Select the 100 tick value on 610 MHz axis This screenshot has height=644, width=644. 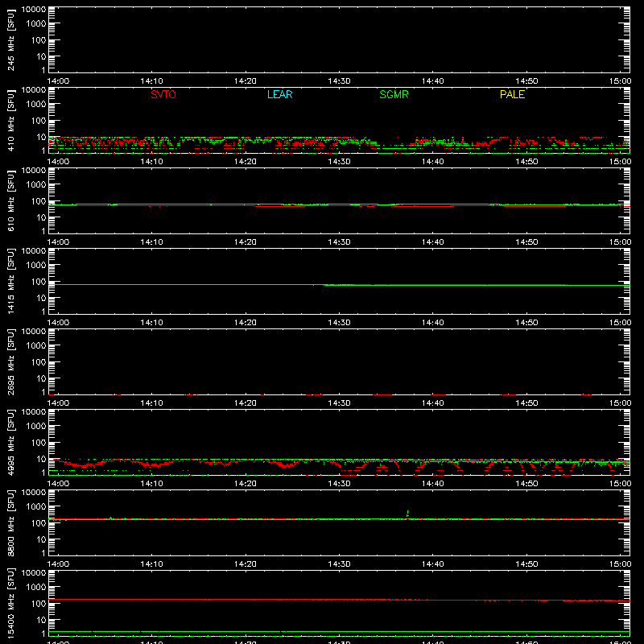pos(39,201)
